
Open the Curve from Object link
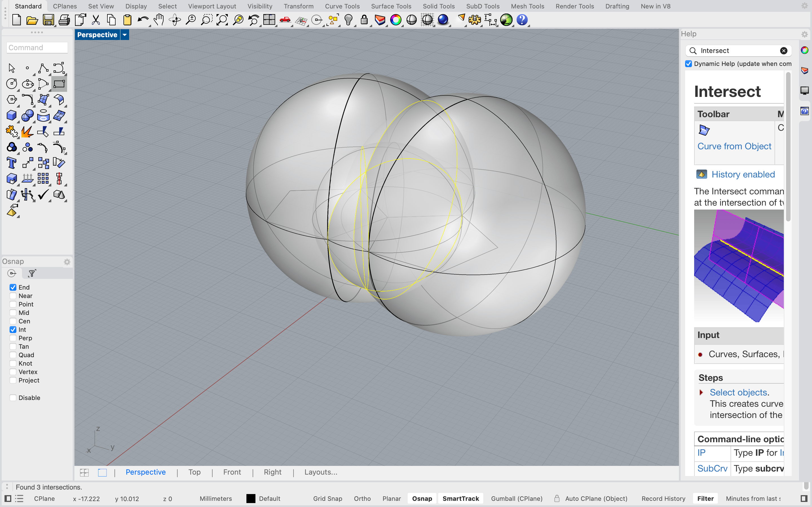(x=734, y=146)
